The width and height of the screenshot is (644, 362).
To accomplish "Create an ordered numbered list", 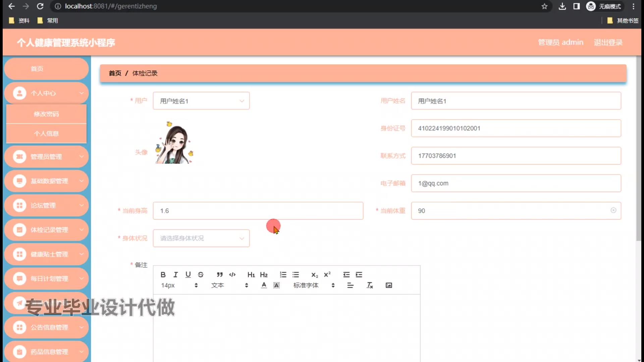I will [x=283, y=275].
